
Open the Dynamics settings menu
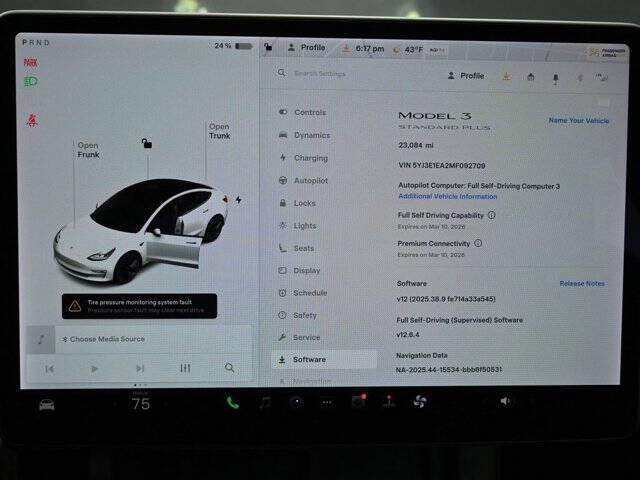(x=304, y=135)
